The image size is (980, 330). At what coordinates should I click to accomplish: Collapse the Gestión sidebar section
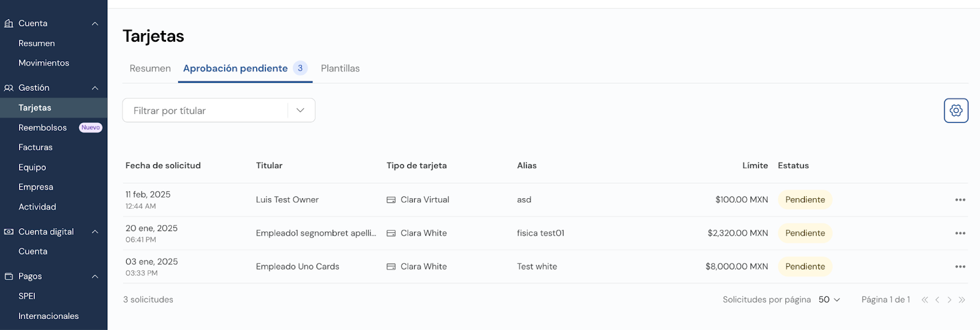pyautogui.click(x=95, y=88)
